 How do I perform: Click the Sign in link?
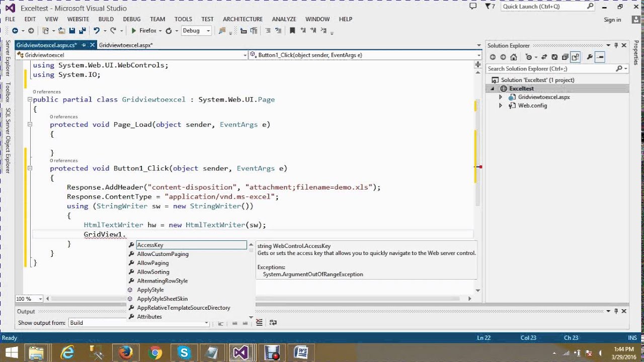(612, 20)
